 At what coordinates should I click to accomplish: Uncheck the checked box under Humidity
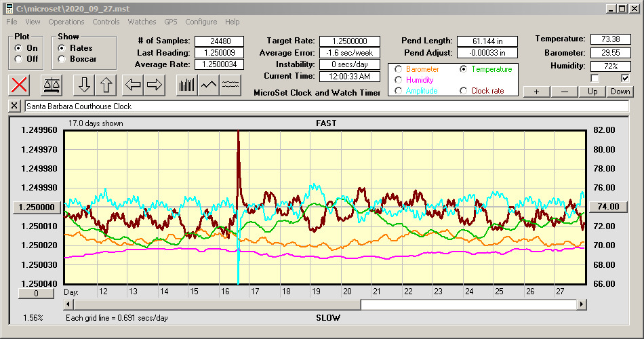pos(625,78)
